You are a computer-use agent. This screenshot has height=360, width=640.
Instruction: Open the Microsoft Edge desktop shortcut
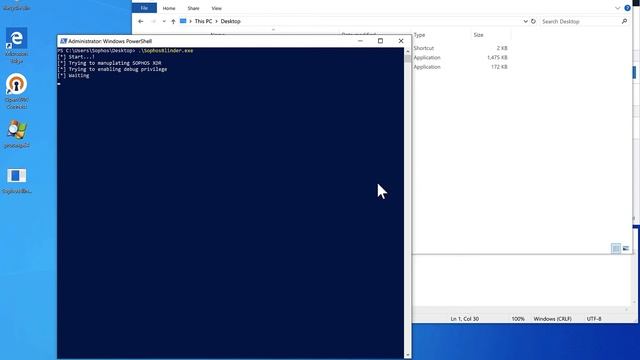pyautogui.click(x=16, y=45)
